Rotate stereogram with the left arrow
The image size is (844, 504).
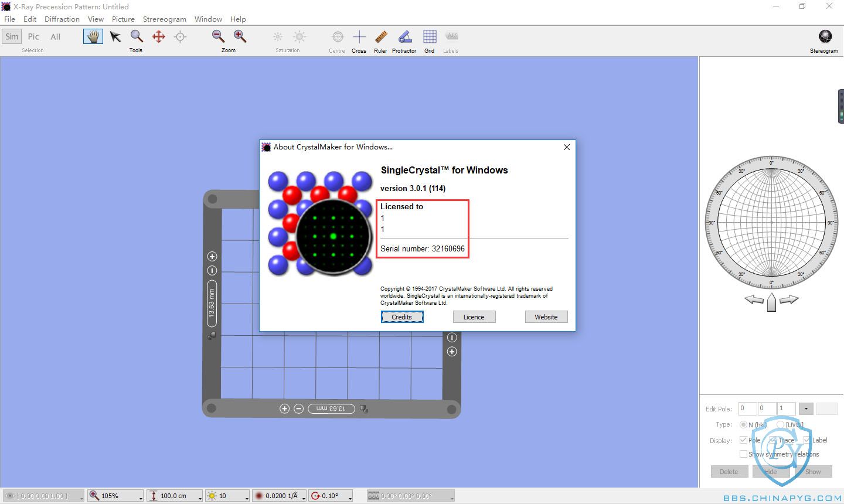pyautogui.click(x=754, y=299)
